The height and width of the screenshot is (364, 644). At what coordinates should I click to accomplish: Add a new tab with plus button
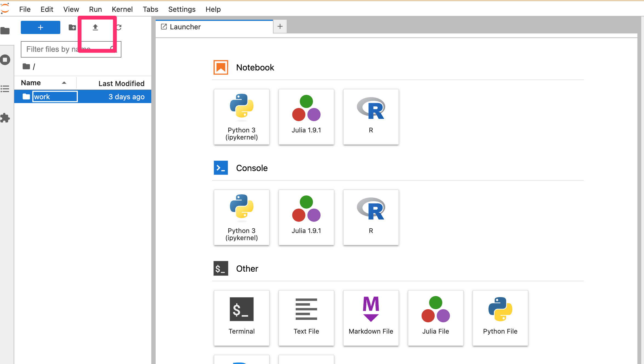point(280,27)
